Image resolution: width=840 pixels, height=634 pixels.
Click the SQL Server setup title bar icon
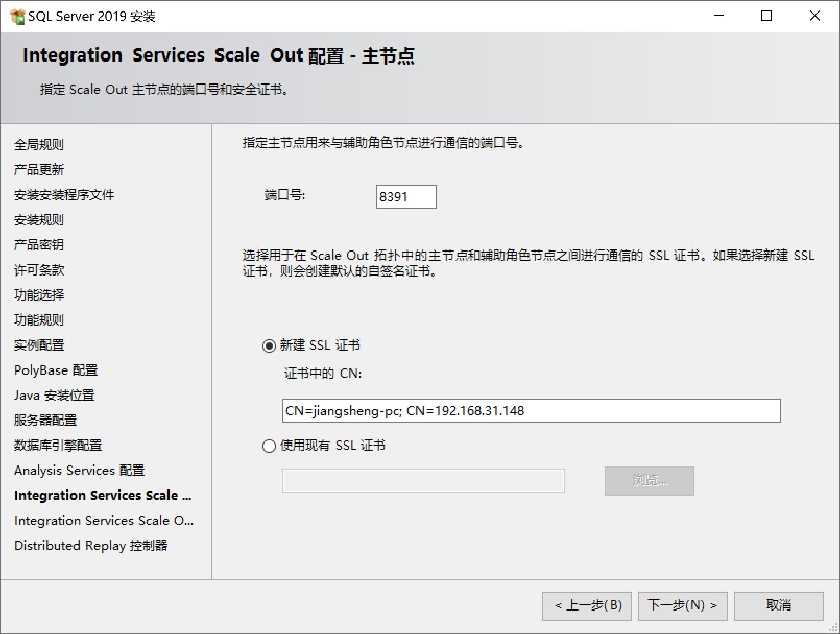pyautogui.click(x=17, y=16)
